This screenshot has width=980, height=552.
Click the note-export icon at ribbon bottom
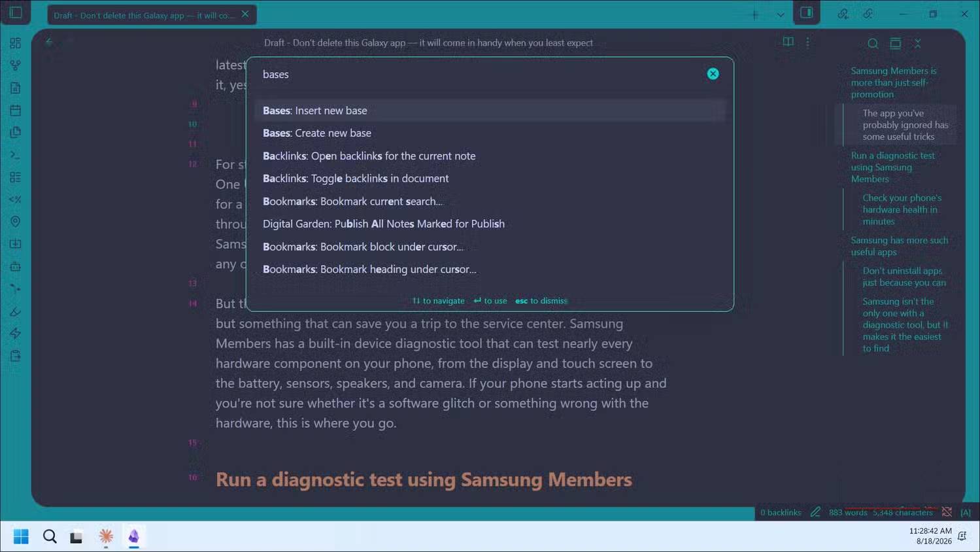(16, 356)
